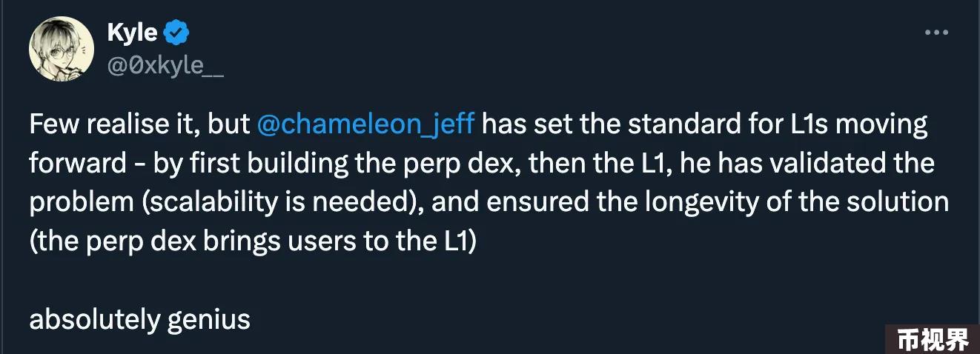Open the @0xkyle__ handle link
The width and height of the screenshot is (980, 354).
tap(165, 65)
